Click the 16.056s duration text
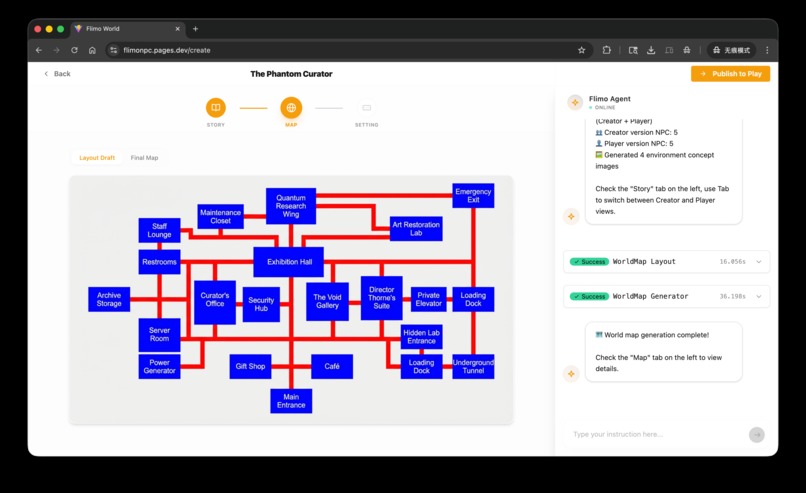The image size is (806, 493). click(x=732, y=262)
